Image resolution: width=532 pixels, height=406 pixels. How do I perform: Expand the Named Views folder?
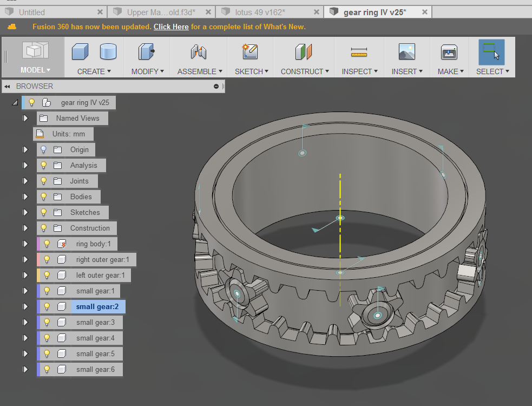point(25,118)
